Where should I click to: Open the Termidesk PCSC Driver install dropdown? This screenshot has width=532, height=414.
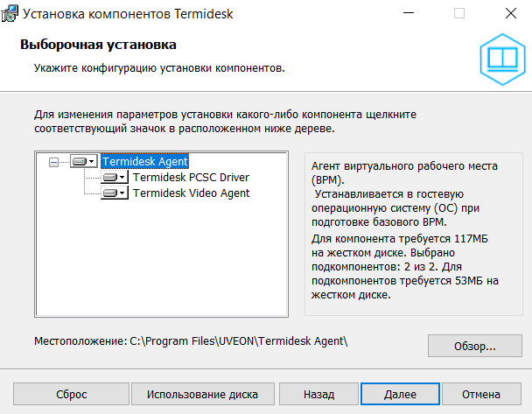115,177
